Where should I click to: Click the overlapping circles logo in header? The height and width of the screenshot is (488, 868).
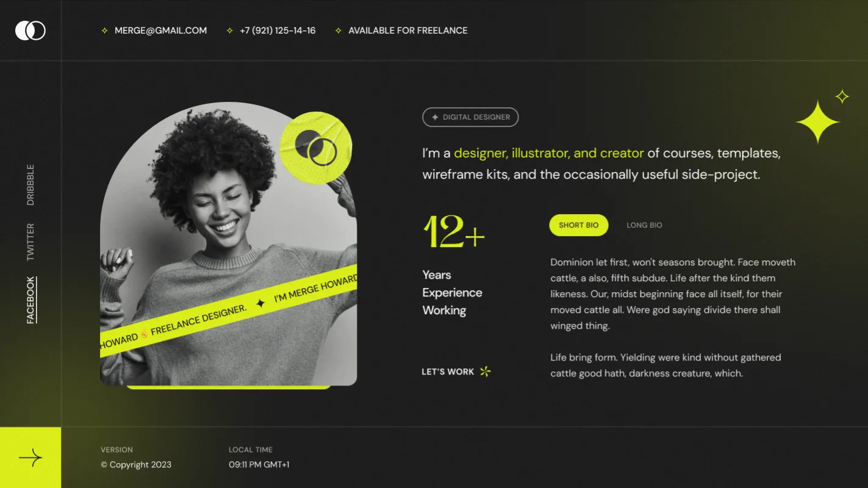pyautogui.click(x=30, y=30)
